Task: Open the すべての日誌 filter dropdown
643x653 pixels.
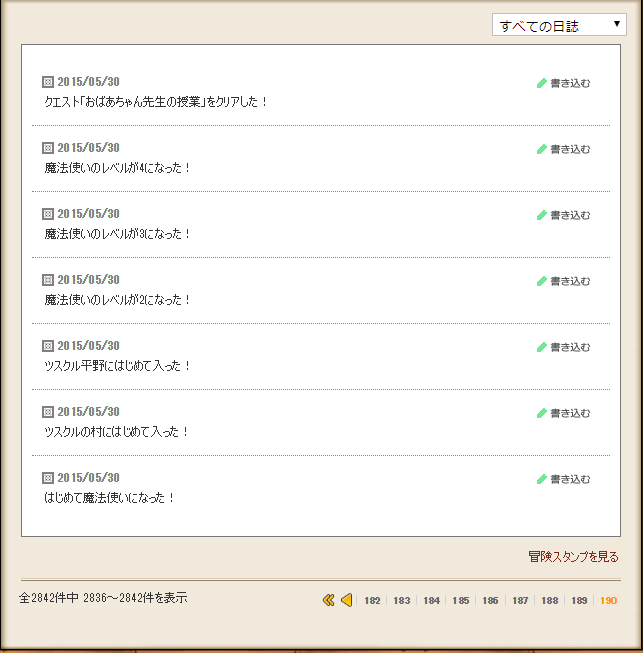Action: click(559, 25)
